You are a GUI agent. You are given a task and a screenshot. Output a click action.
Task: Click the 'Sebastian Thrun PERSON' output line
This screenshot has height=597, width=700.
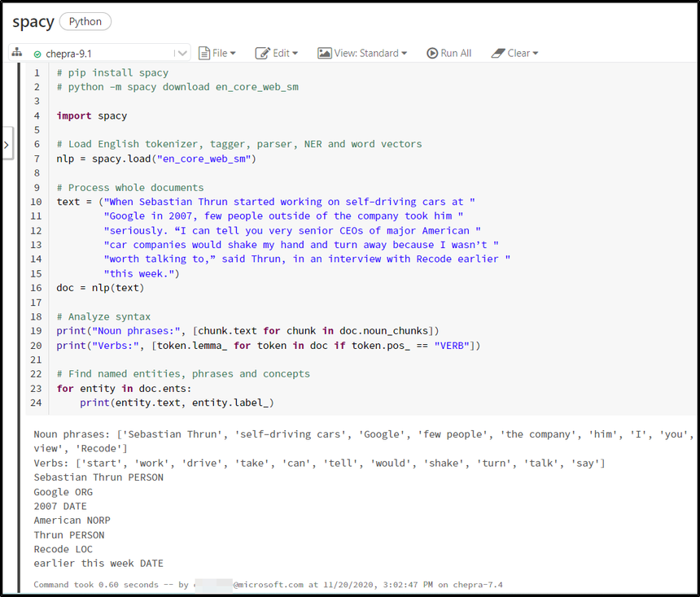click(98, 477)
